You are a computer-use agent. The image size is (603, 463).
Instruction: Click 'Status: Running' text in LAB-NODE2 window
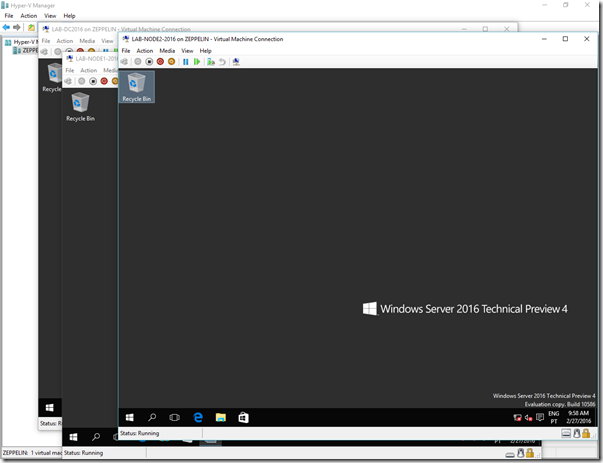pos(139,433)
